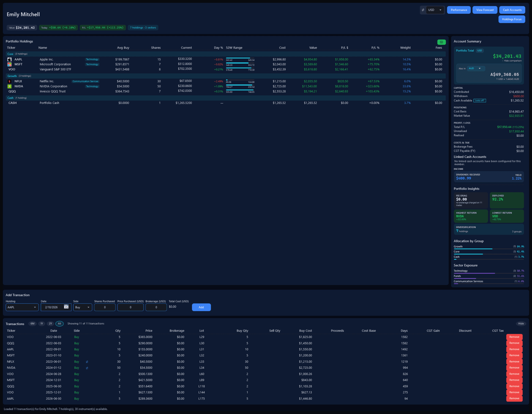
Task: Click the green panel collapse icon above Fees
Action: [441, 42]
